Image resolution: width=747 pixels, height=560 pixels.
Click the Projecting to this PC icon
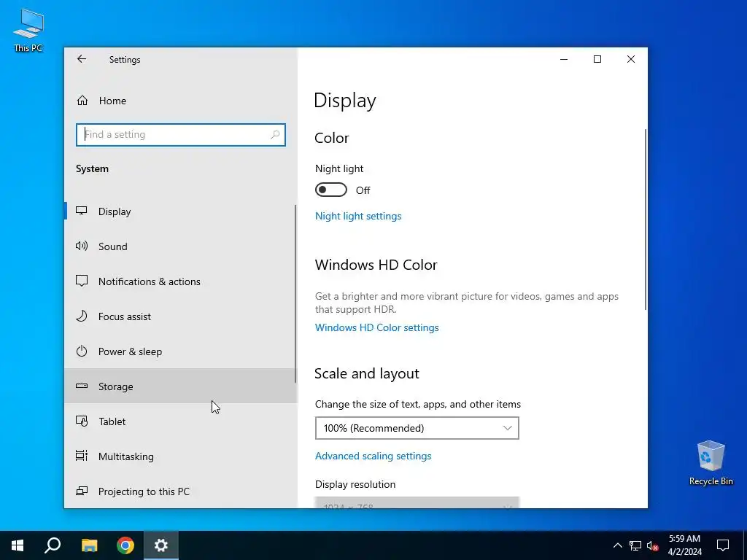82,491
